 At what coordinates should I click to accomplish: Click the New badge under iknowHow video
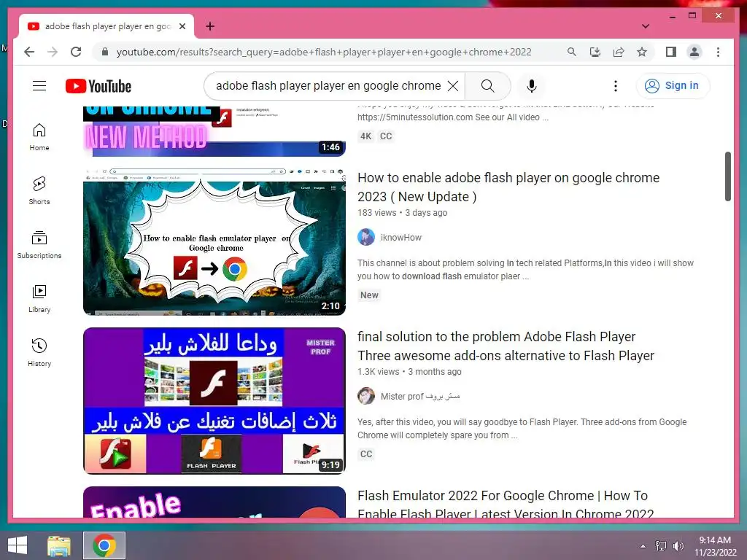[369, 295]
